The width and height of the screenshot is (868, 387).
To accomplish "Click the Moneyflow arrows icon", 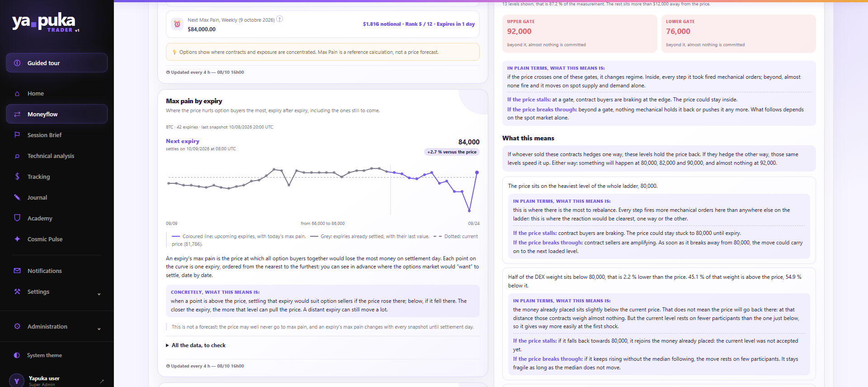I will point(17,115).
